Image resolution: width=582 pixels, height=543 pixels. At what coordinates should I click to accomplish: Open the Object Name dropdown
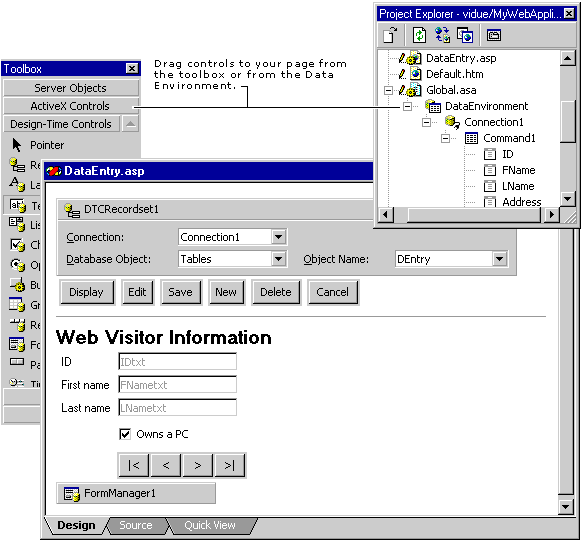[500, 259]
